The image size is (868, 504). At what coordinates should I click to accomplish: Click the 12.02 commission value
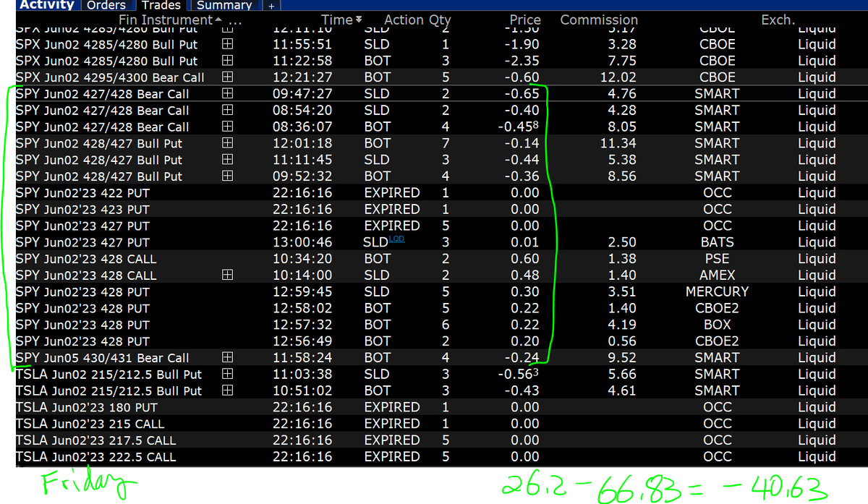618,77
